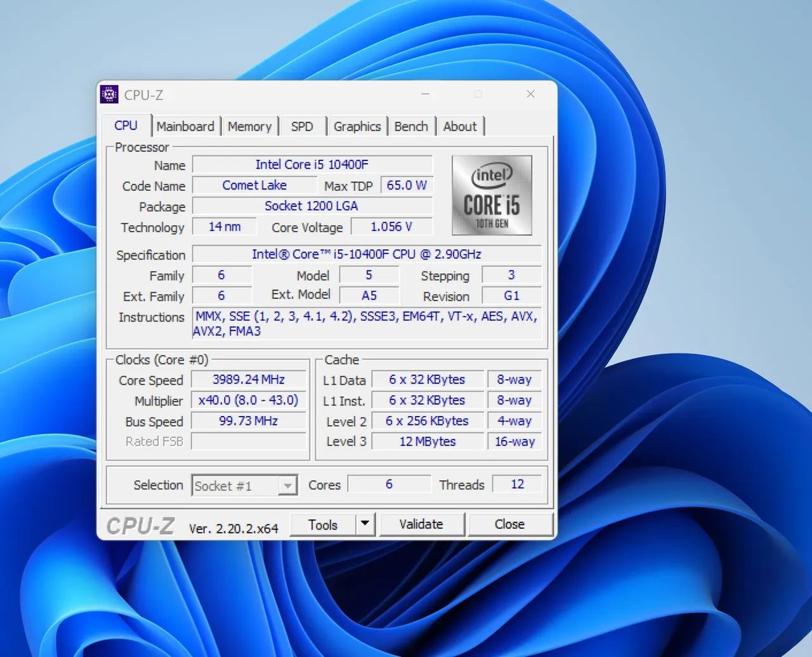The height and width of the screenshot is (657, 812).
Task: Click the Level 3 '16-way' cell
Action: 514,441
